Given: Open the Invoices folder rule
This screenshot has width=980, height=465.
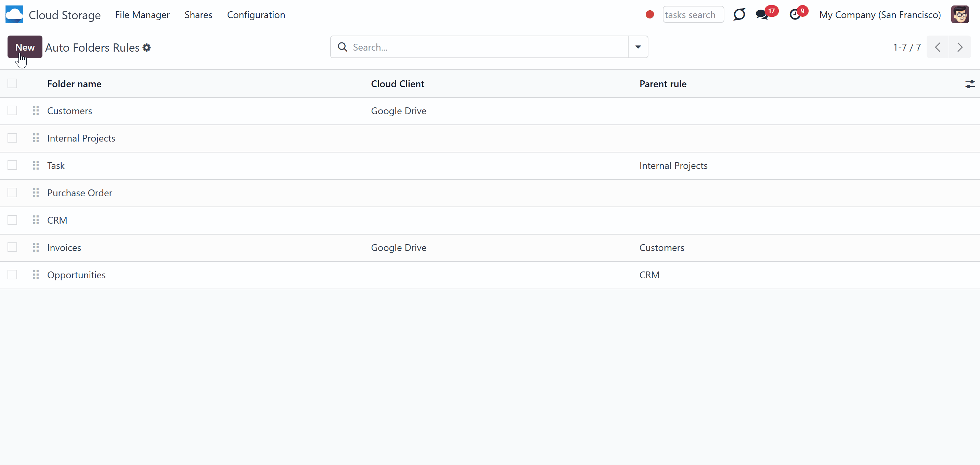Looking at the screenshot, I should click(x=64, y=248).
